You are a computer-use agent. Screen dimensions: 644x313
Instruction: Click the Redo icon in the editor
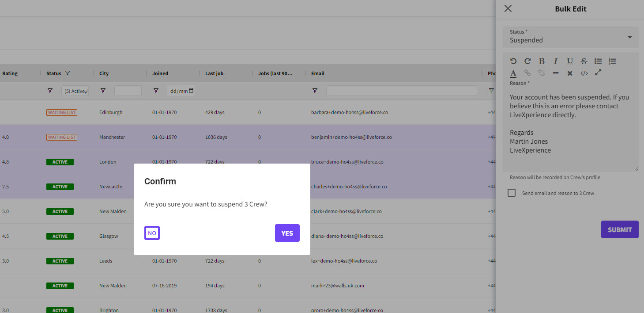pos(527,61)
